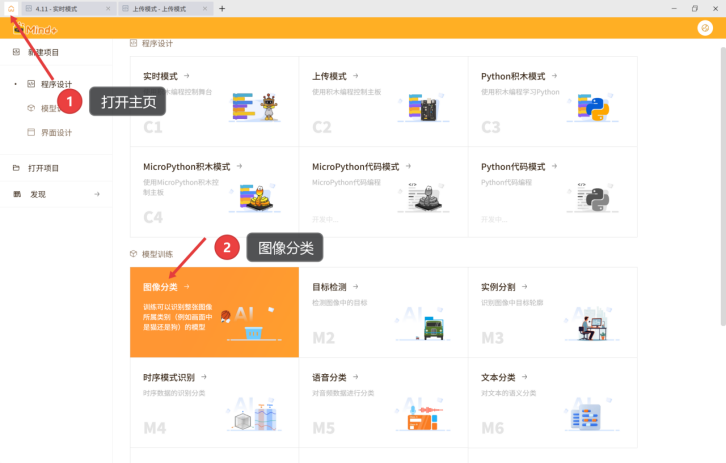This screenshot has width=726, height=463.
Task: Close the 4.11 - 实时模式 tab
Action: click(109, 8)
